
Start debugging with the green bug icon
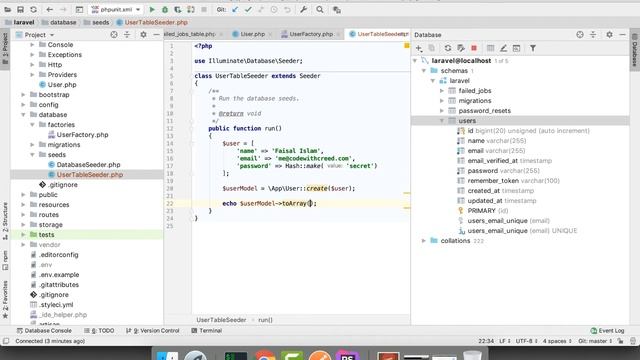165,9
